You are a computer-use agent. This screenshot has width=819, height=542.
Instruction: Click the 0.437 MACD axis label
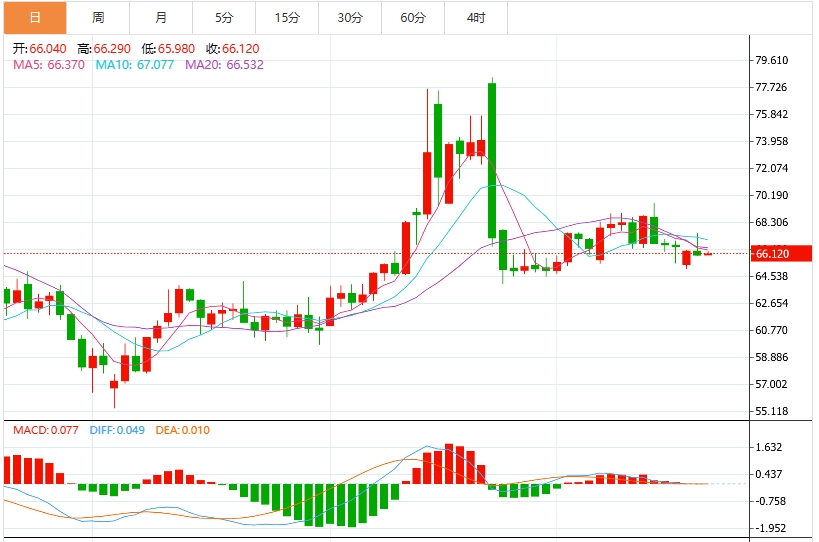[769, 474]
